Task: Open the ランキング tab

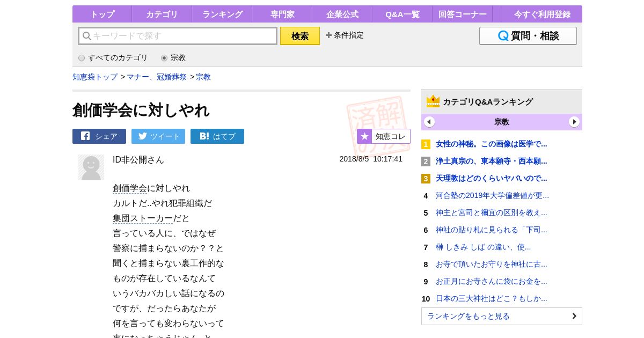Action: click(222, 14)
